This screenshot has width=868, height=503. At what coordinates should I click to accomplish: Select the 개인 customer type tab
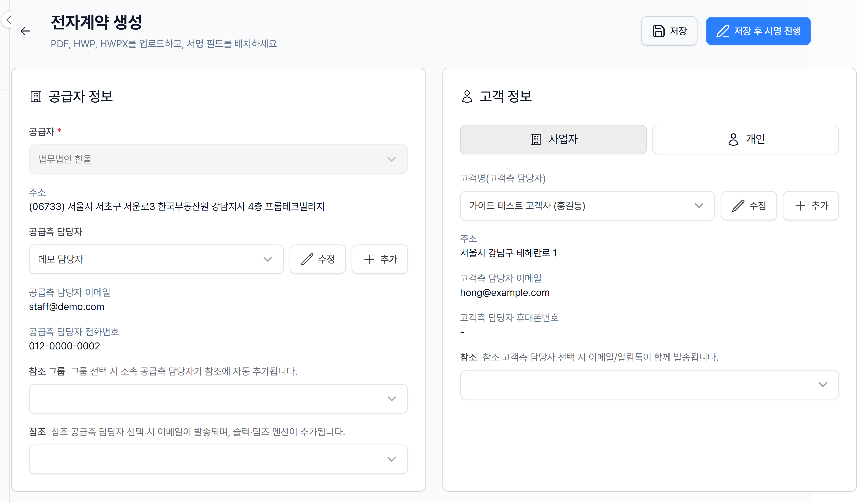pyautogui.click(x=746, y=139)
